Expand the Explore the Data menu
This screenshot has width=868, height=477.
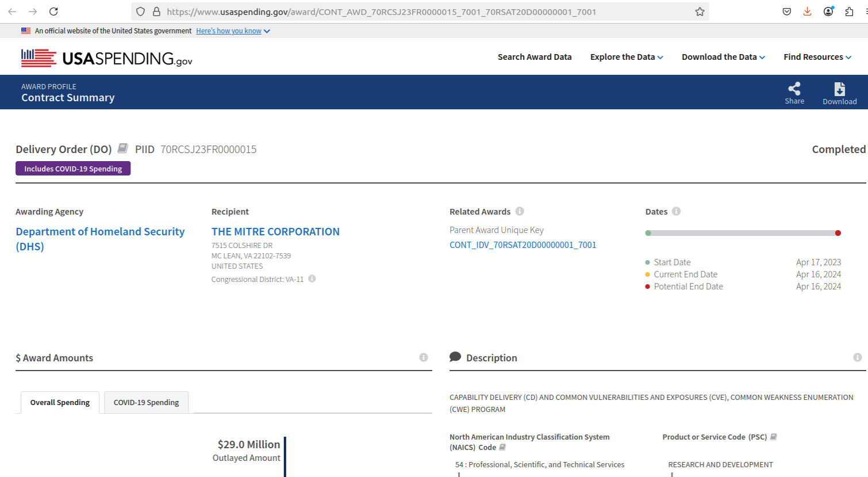(x=627, y=57)
